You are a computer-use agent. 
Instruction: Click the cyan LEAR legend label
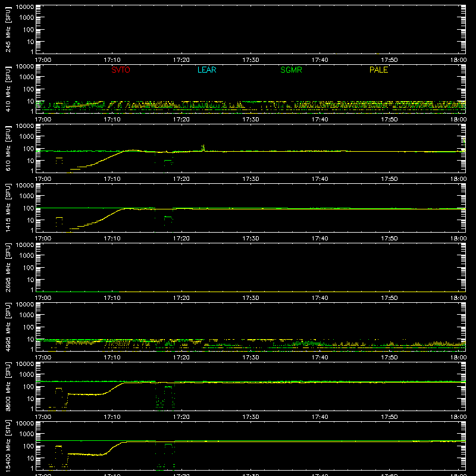[x=206, y=70]
